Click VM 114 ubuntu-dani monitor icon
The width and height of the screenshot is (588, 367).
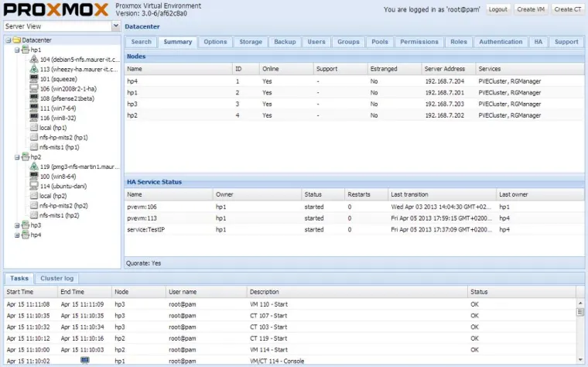coord(34,186)
